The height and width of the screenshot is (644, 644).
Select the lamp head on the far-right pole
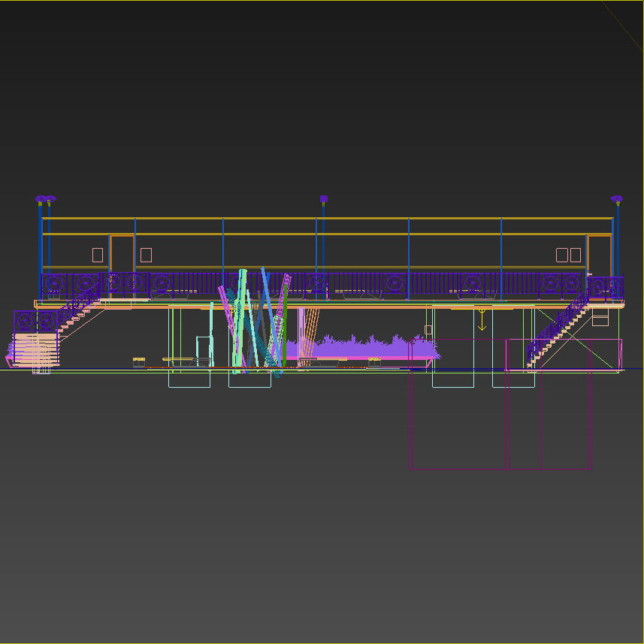pyautogui.click(x=616, y=200)
